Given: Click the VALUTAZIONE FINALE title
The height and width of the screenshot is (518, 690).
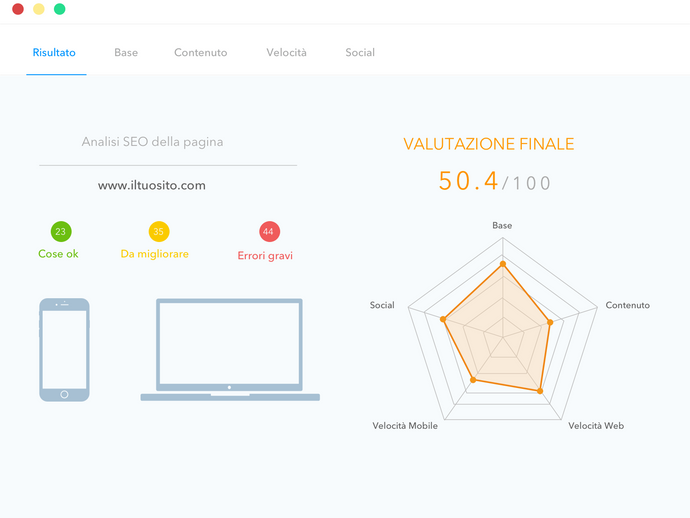Looking at the screenshot, I should [488, 144].
